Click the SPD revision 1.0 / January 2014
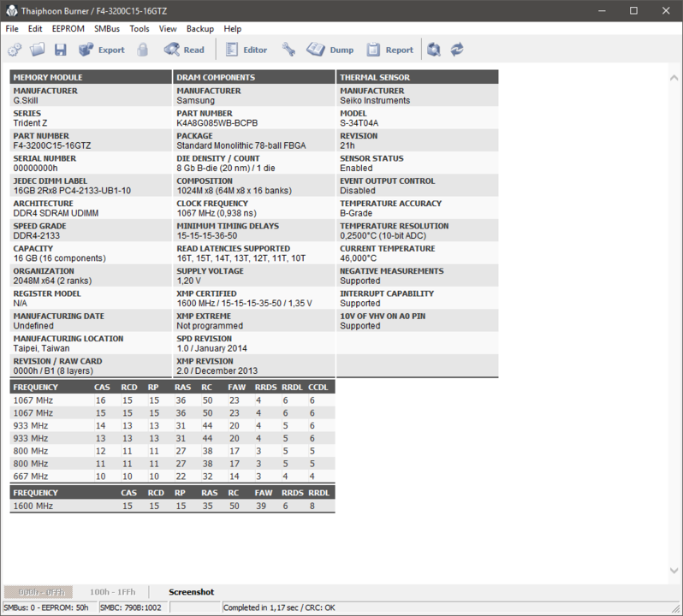 (211, 348)
